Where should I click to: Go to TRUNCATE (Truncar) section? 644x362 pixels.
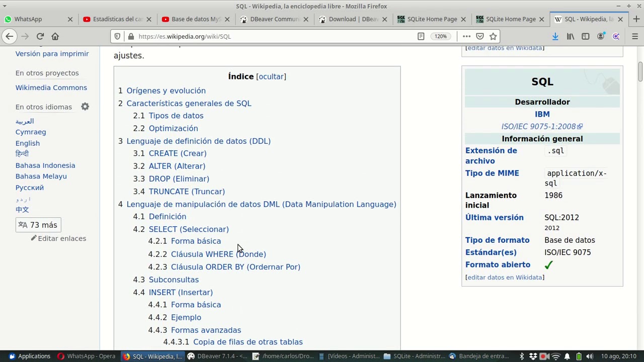point(187,192)
